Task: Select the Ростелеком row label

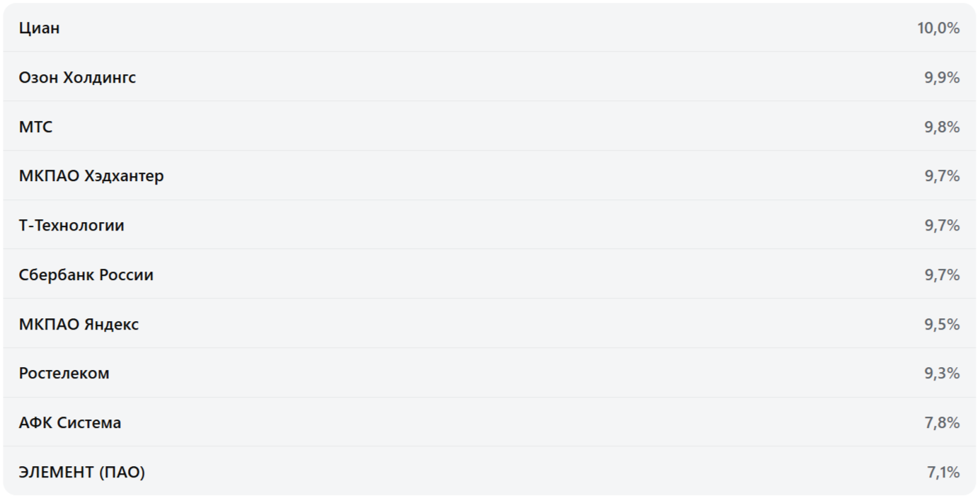Action: [x=64, y=373]
